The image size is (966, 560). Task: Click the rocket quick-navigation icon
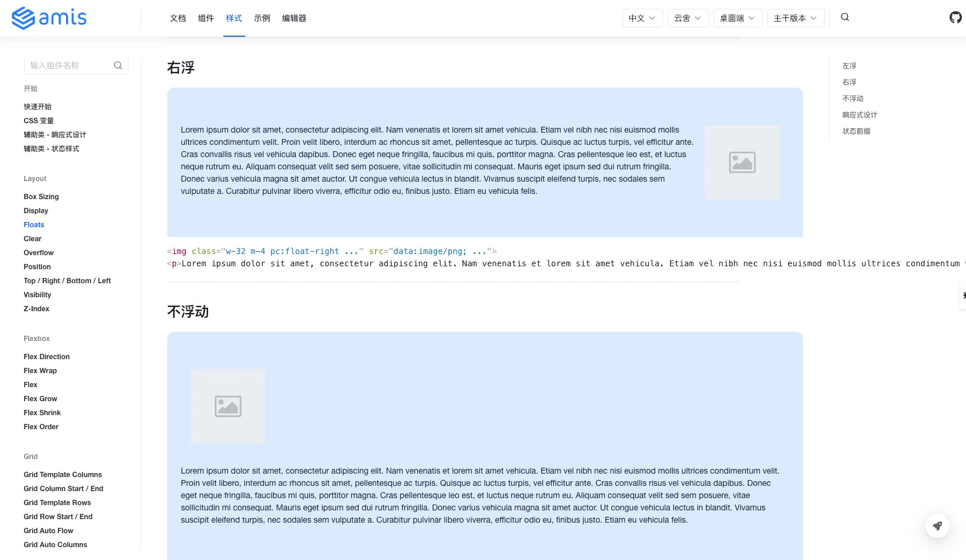(937, 526)
